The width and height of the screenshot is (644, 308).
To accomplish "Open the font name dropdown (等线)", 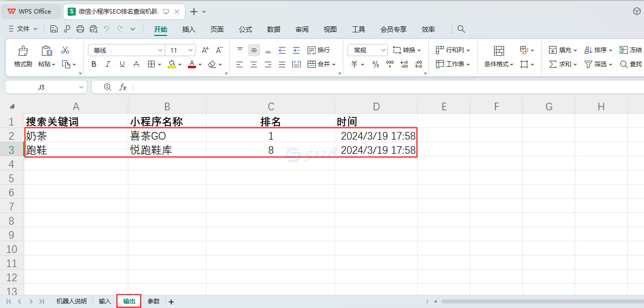I will [x=160, y=50].
